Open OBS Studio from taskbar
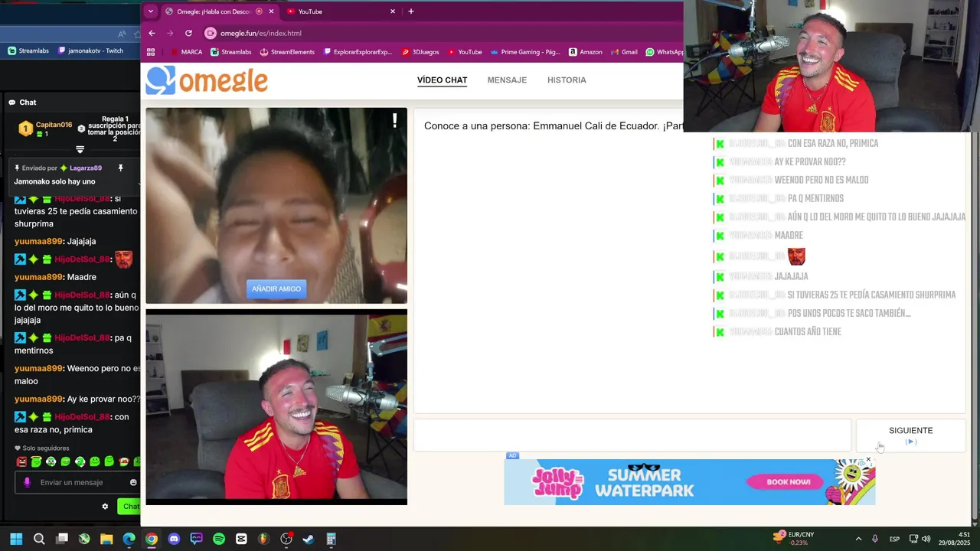 pos(286,539)
